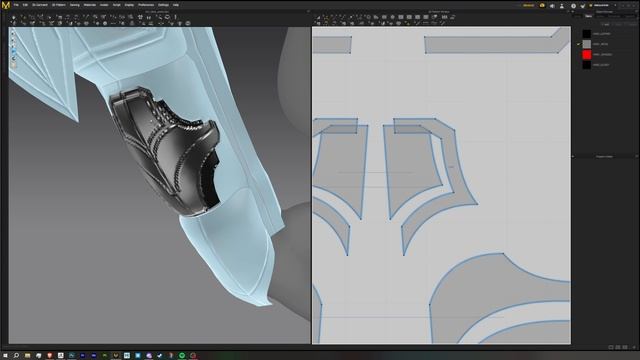
Task: Open Windows taskbar search
Action: [x=16, y=356]
